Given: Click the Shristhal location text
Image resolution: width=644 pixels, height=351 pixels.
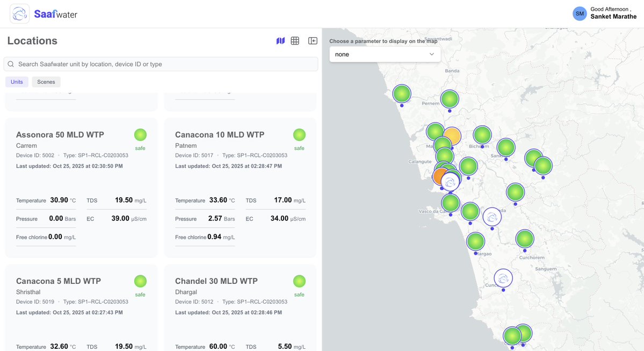Looking at the screenshot, I should (28, 292).
